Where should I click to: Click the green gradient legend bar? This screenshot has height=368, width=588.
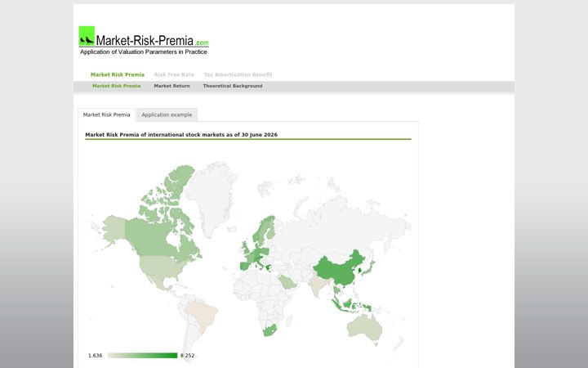[142, 356]
